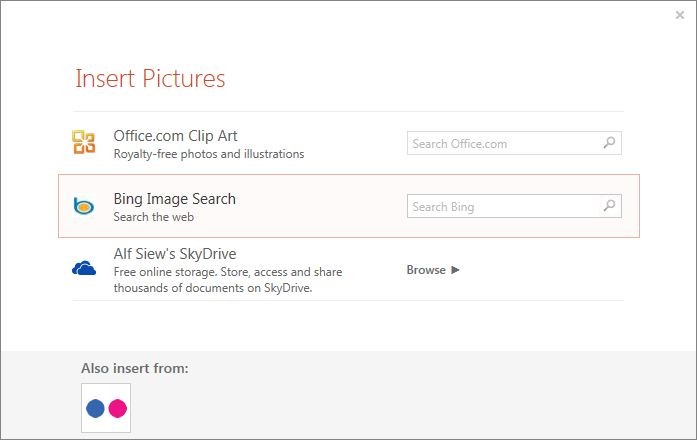Click the Bing logo icon
Image resolution: width=697 pixels, height=440 pixels.
pyautogui.click(x=84, y=206)
